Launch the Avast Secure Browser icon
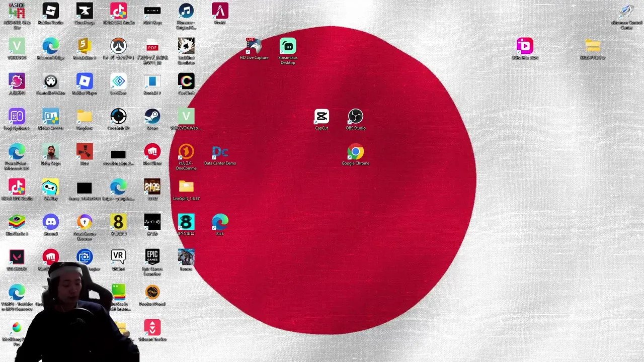Image resolution: width=644 pixels, height=362 pixels. (85, 222)
